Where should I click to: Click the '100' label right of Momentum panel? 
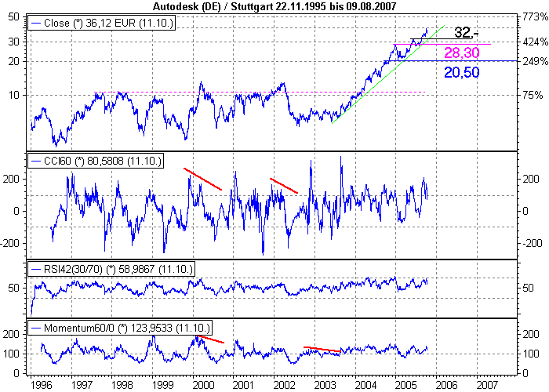point(531,354)
